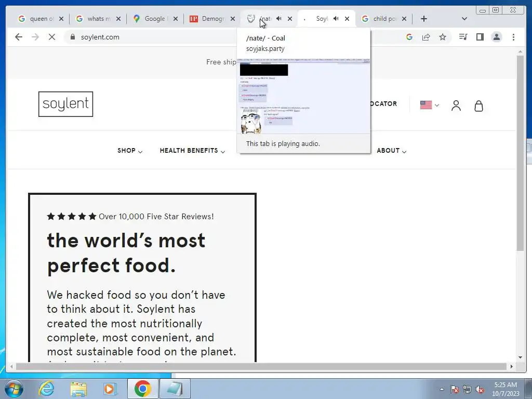Click the vertical scrollbar down arrow
The width and height of the screenshot is (532, 399).
[x=520, y=357]
